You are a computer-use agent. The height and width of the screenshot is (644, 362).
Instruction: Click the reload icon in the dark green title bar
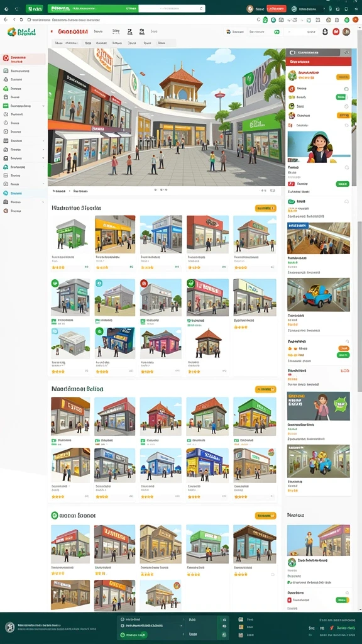click(x=17, y=9)
